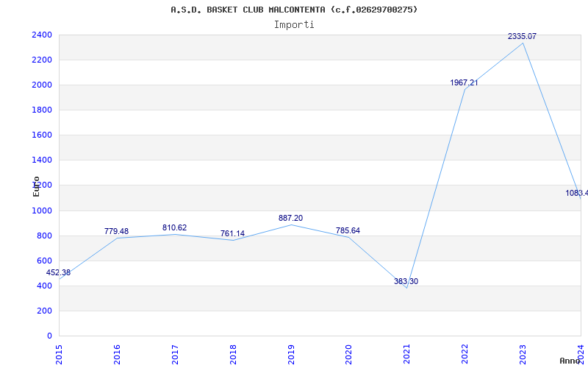Select the 779.48 data label
Viewport: 588px width, 368px height.
[x=116, y=231]
